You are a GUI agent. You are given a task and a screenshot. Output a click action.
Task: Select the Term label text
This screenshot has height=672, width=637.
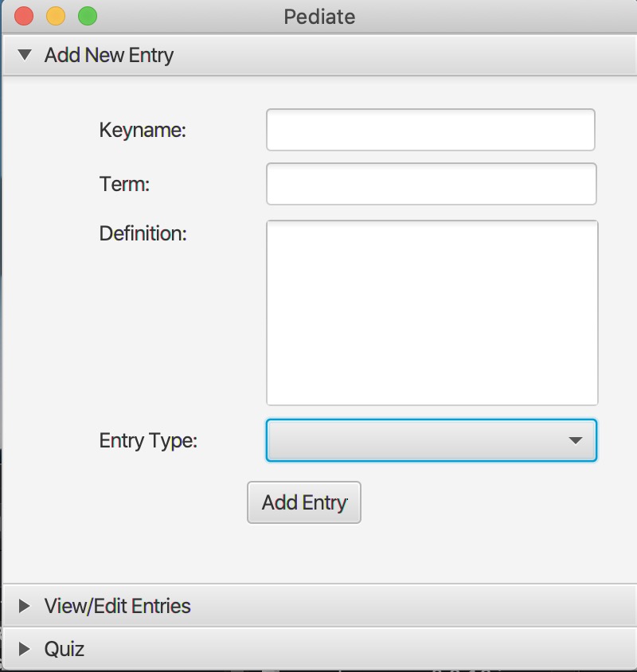[124, 184]
